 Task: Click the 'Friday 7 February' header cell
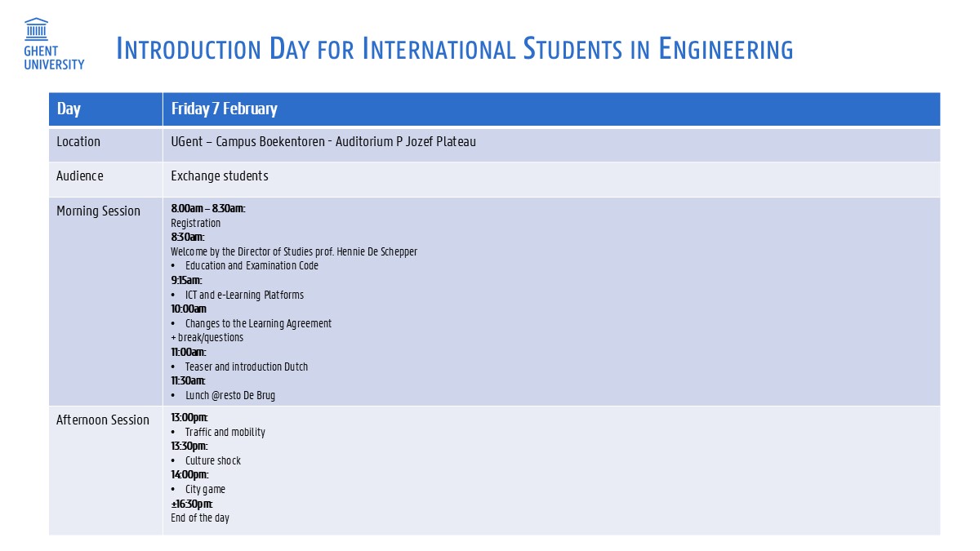[x=224, y=109]
